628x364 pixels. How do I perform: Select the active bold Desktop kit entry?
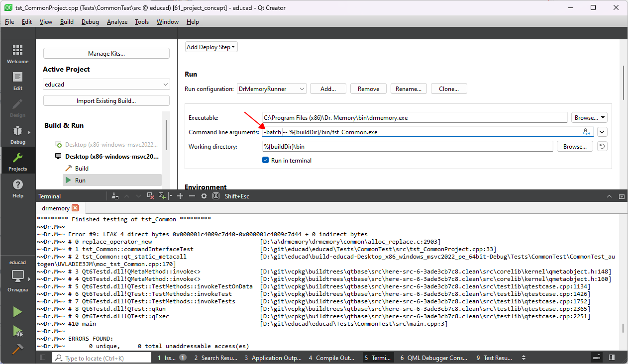(x=111, y=156)
